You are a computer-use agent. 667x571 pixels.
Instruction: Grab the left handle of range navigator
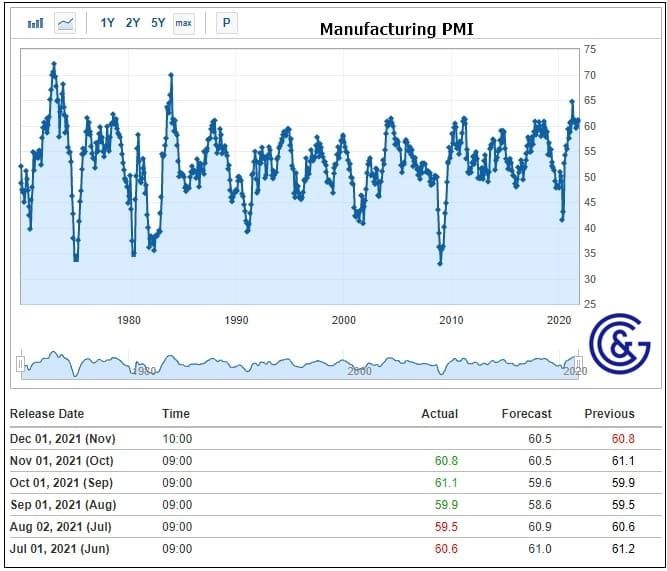coord(20,364)
